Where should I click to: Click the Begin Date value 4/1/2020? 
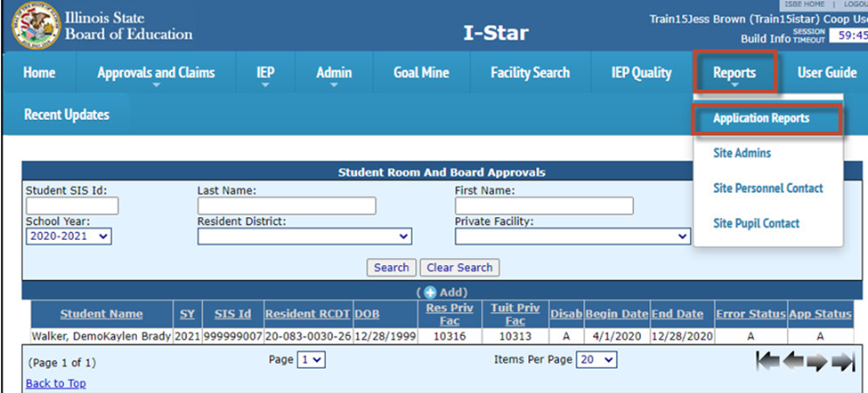[x=616, y=337]
